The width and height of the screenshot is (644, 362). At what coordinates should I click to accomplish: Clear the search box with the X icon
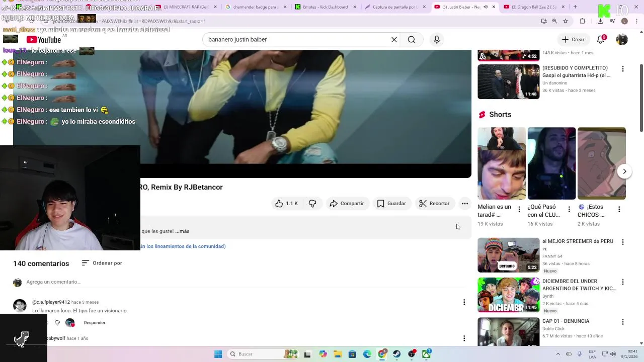(x=394, y=40)
